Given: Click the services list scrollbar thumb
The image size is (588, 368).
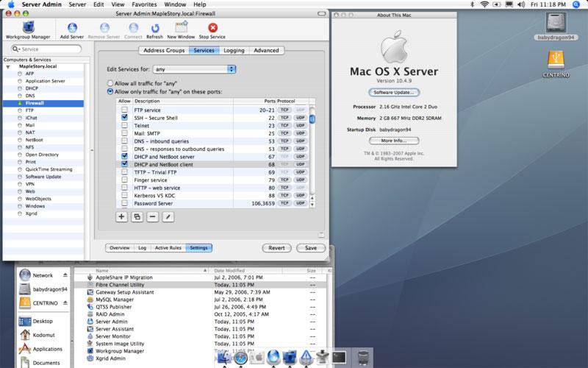Looking at the screenshot, I should 312,118.
